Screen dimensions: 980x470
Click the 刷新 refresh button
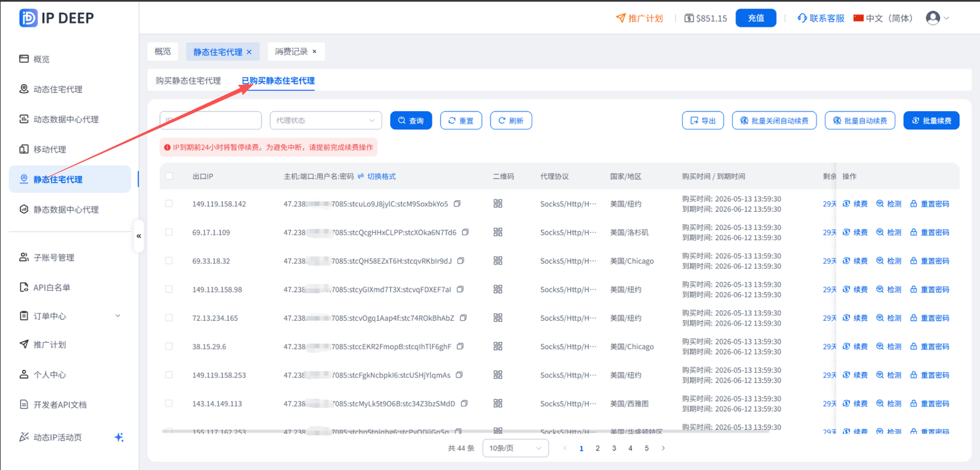coord(511,121)
